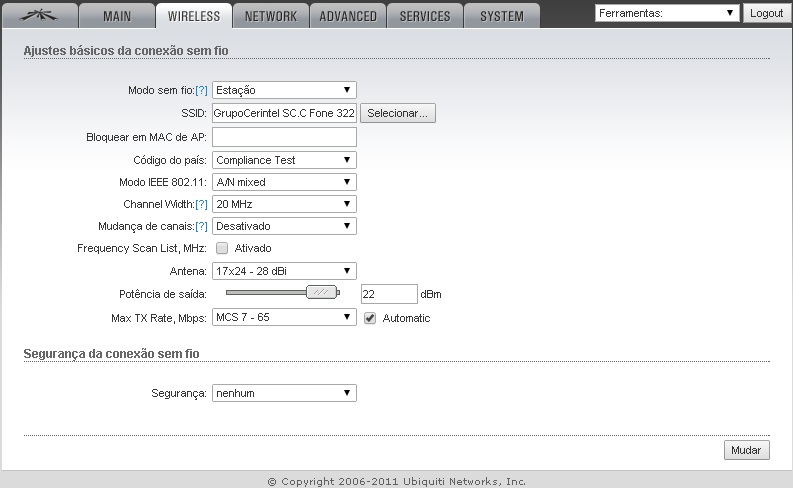Click the Mudar button

coord(746,450)
